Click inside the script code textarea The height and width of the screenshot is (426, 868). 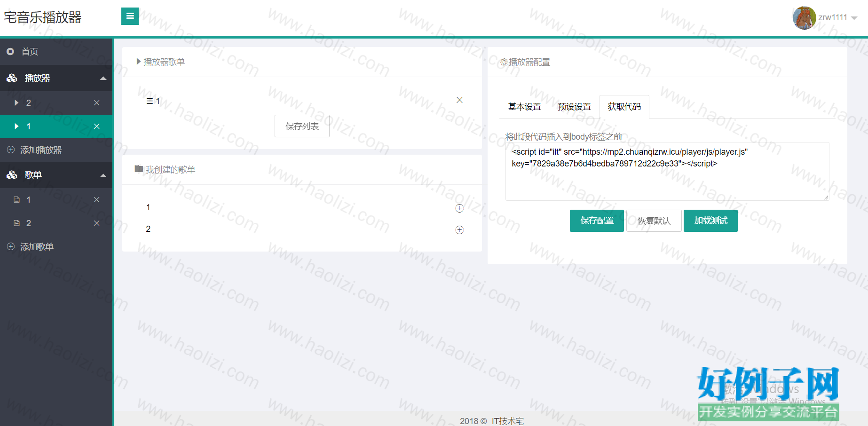[667, 171]
